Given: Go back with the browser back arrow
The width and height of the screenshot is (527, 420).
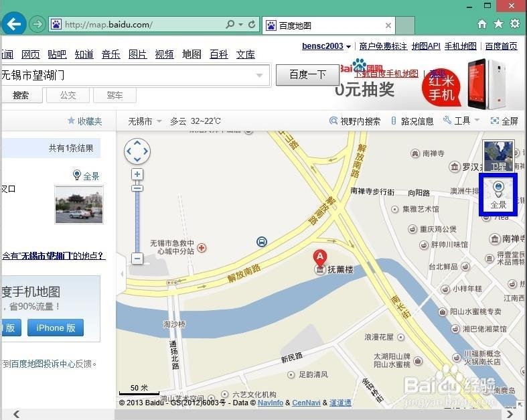Looking at the screenshot, I should tap(14, 24).
